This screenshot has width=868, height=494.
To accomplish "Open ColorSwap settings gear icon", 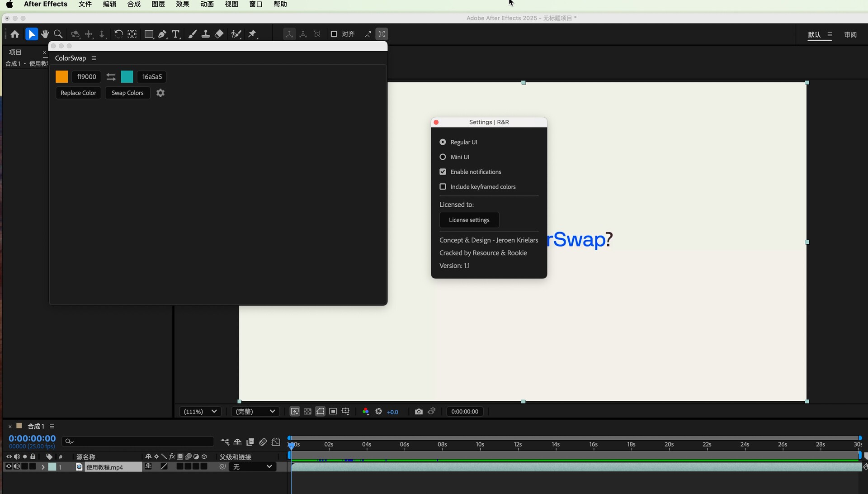I will [160, 93].
